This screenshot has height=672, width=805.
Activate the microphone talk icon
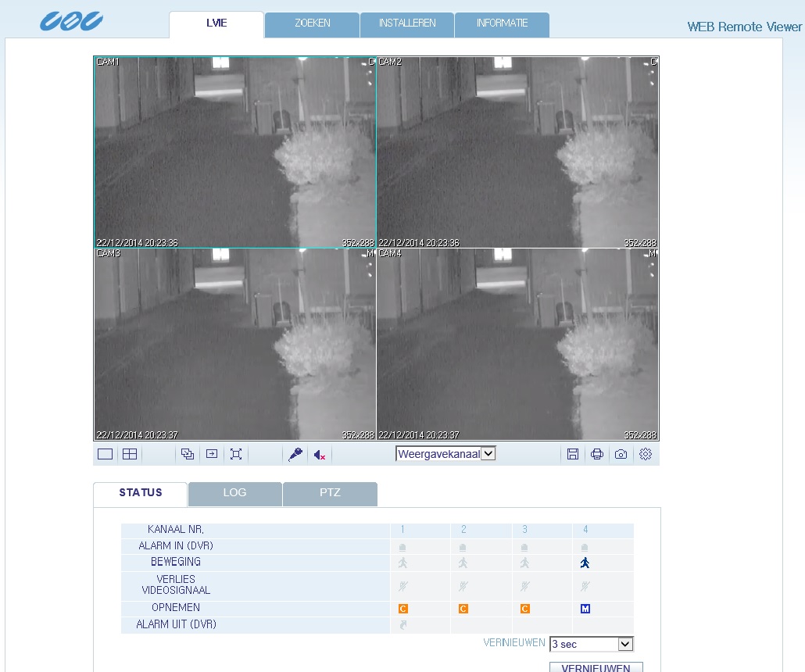[295, 454]
